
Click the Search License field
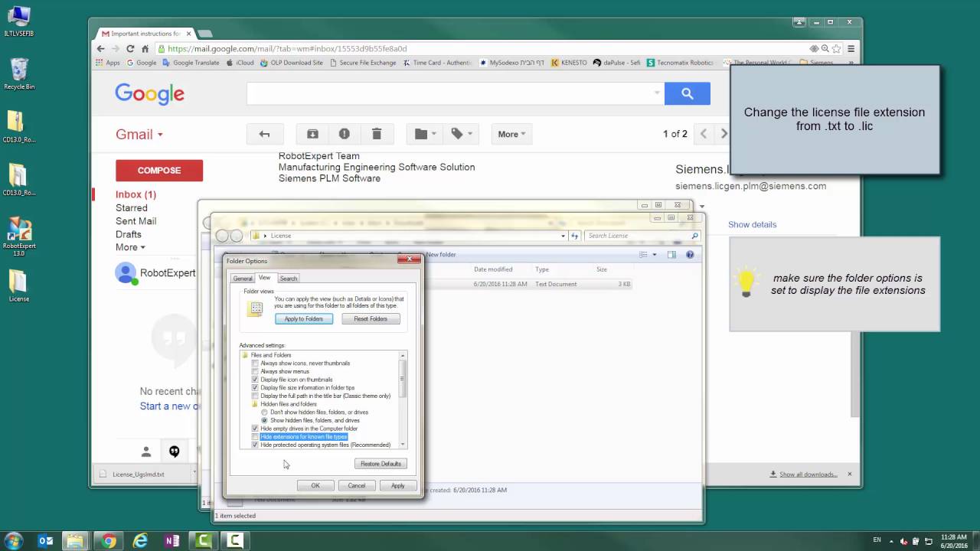click(642, 236)
